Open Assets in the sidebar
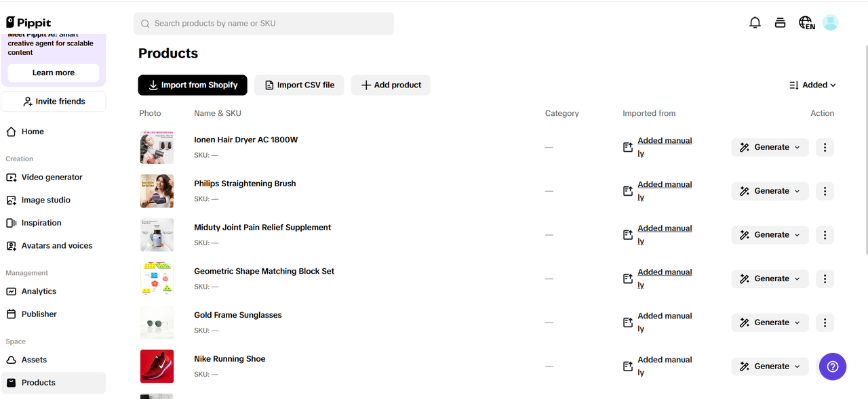 [x=35, y=359]
